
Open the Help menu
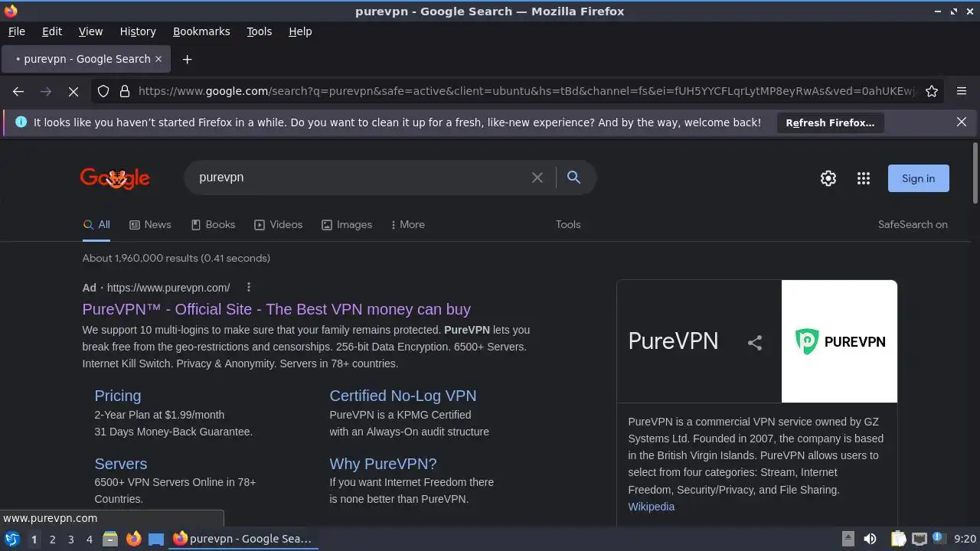[300, 31]
